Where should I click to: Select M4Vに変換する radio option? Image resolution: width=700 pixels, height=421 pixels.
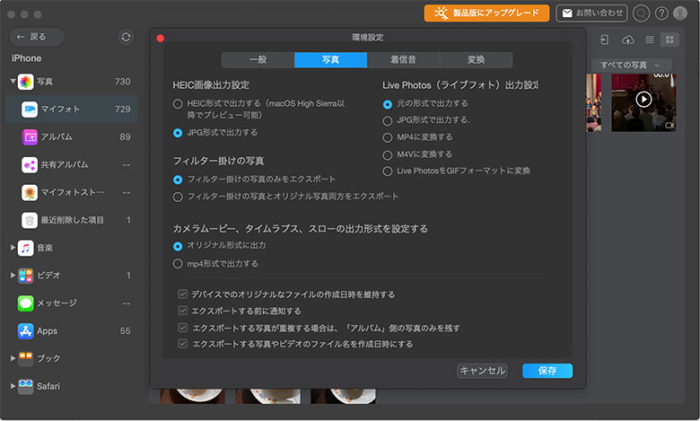click(x=388, y=155)
